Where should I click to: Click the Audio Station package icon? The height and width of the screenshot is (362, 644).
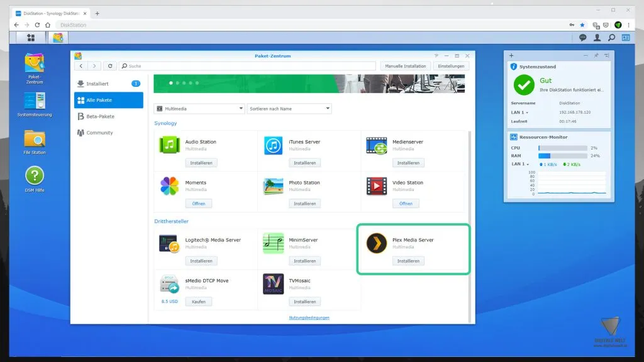(x=169, y=145)
